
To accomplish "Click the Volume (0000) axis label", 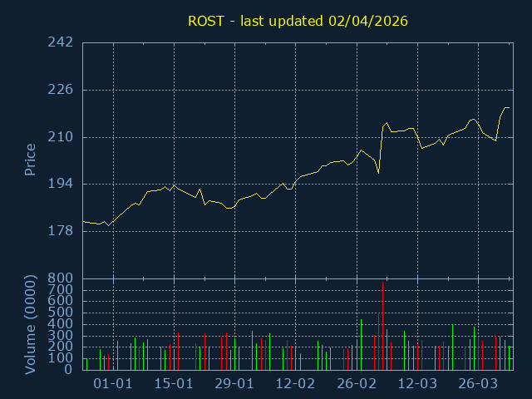I will [30, 323].
